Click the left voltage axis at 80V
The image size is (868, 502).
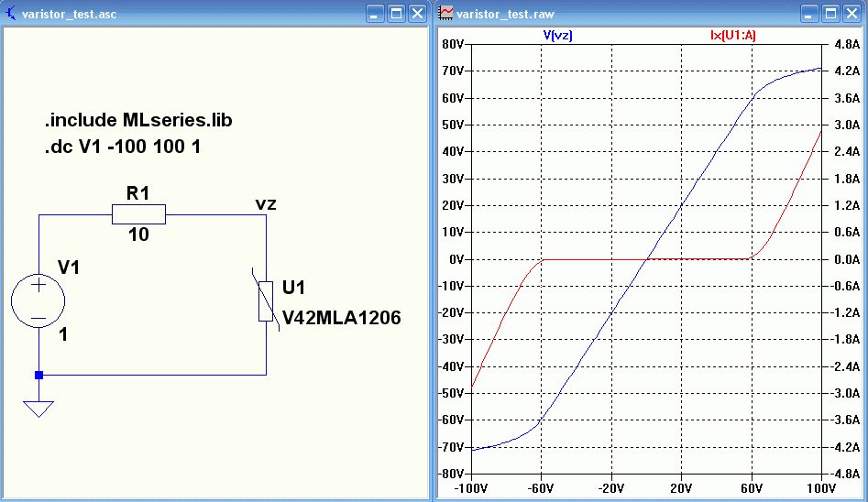[453, 44]
